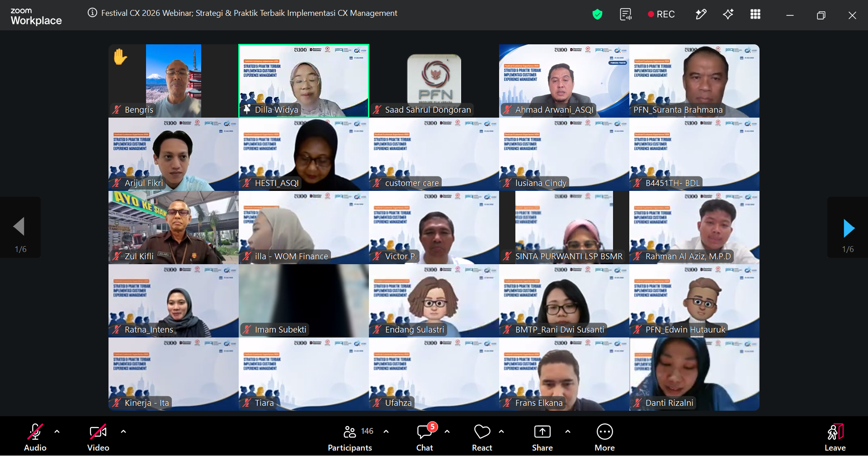
Task: Expand participants options caret
Action: pyautogui.click(x=386, y=432)
